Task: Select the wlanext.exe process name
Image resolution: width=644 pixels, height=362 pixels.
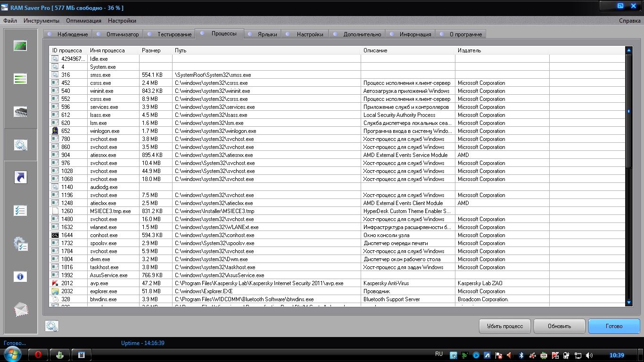Action: point(103,227)
